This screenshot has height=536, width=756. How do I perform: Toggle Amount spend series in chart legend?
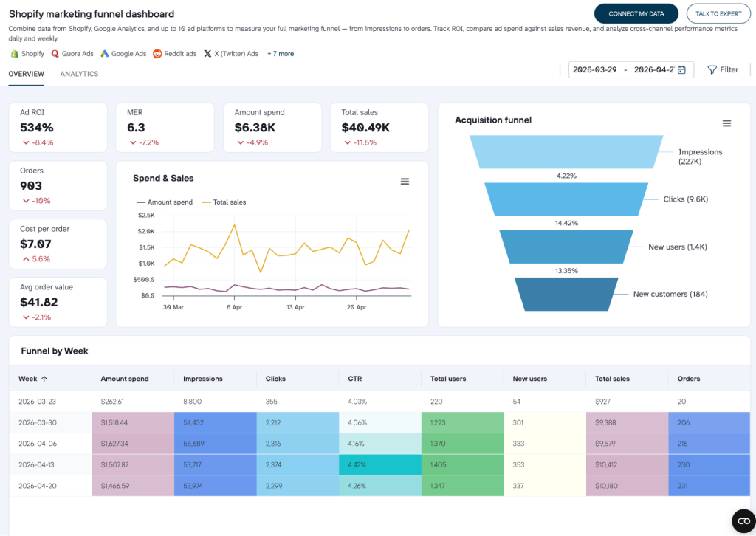click(165, 202)
